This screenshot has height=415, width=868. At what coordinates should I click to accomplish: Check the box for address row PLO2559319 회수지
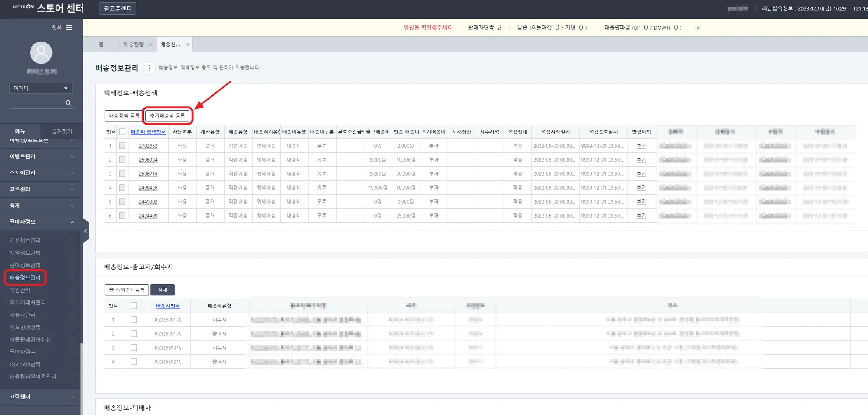(134, 348)
